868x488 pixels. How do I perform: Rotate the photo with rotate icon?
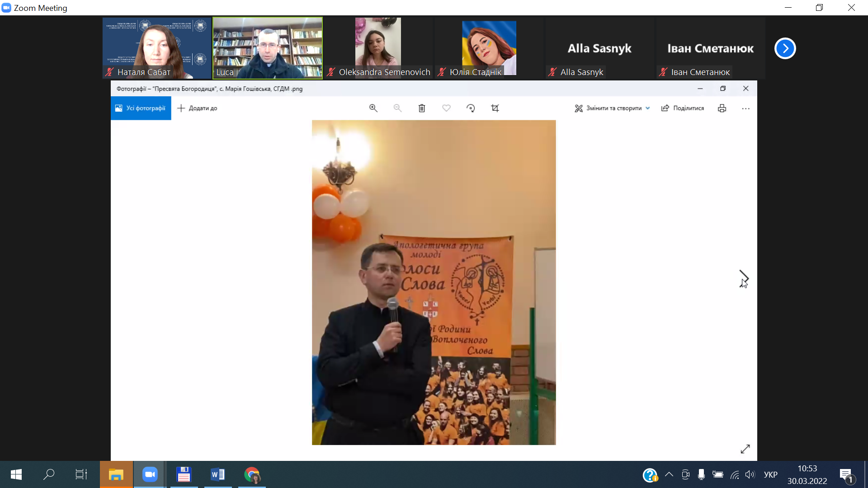(471, 108)
